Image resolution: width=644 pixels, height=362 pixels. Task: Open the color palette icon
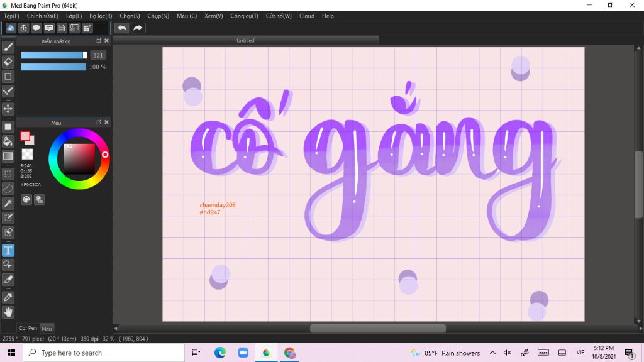click(x=26, y=199)
